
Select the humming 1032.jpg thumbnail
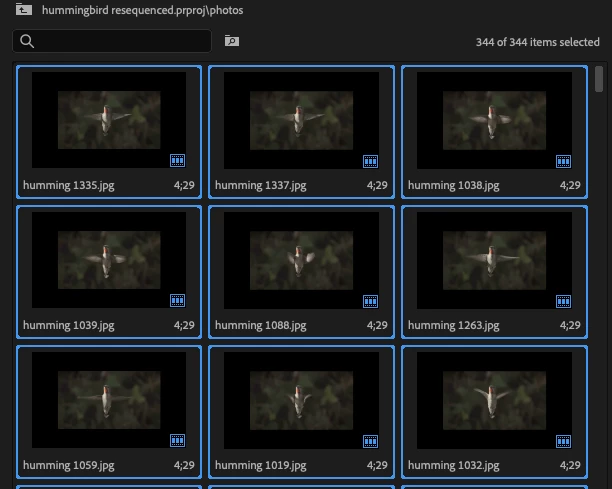pyautogui.click(x=494, y=400)
